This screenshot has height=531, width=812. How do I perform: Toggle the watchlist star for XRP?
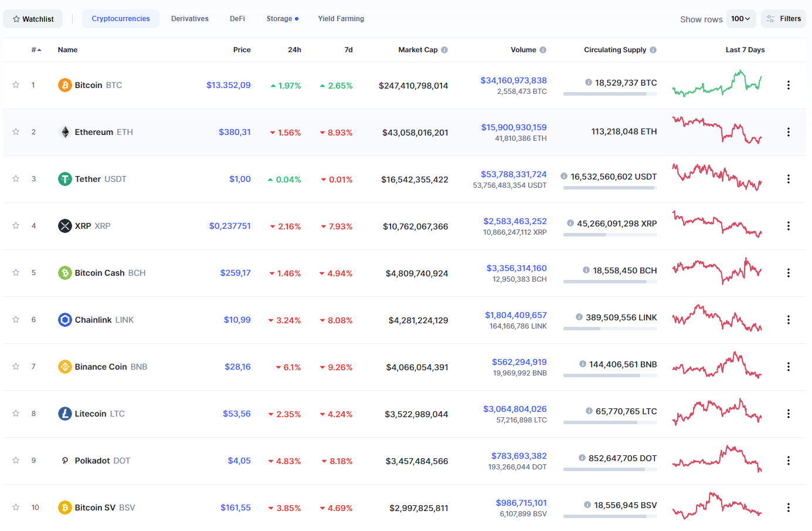[x=16, y=226]
